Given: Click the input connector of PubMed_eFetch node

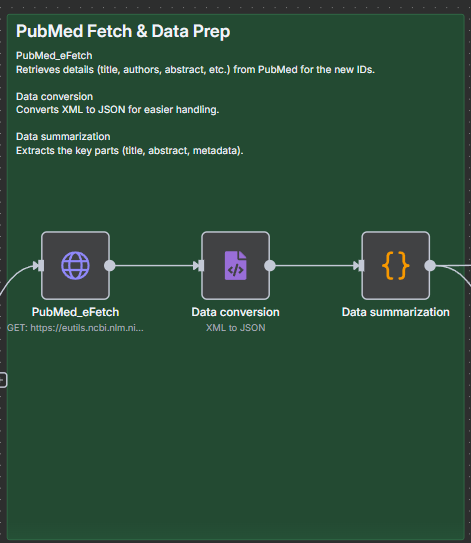Looking at the screenshot, I should tap(41, 266).
